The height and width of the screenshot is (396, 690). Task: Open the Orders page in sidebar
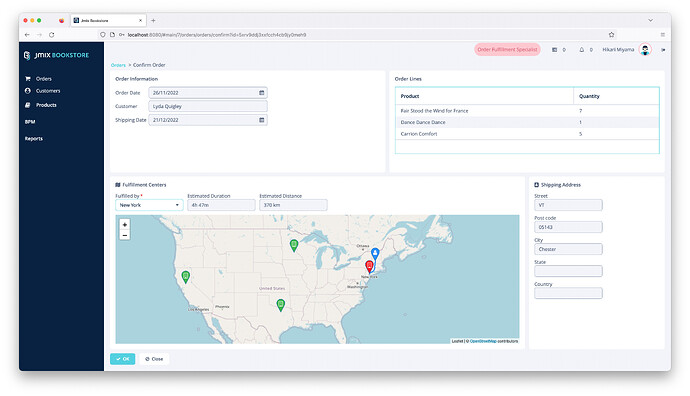pos(44,79)
